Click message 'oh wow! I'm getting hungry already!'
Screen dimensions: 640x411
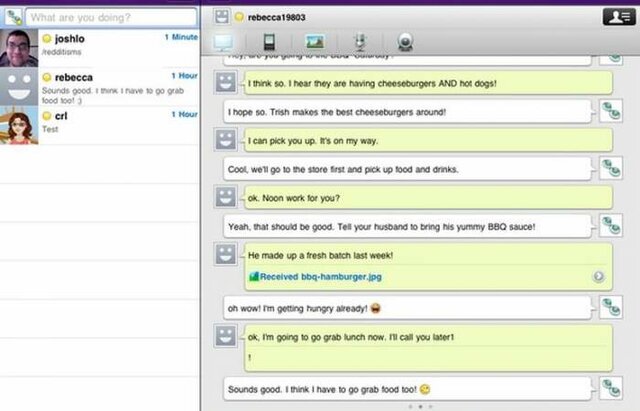pyautogui.click(x=407, y=308)
